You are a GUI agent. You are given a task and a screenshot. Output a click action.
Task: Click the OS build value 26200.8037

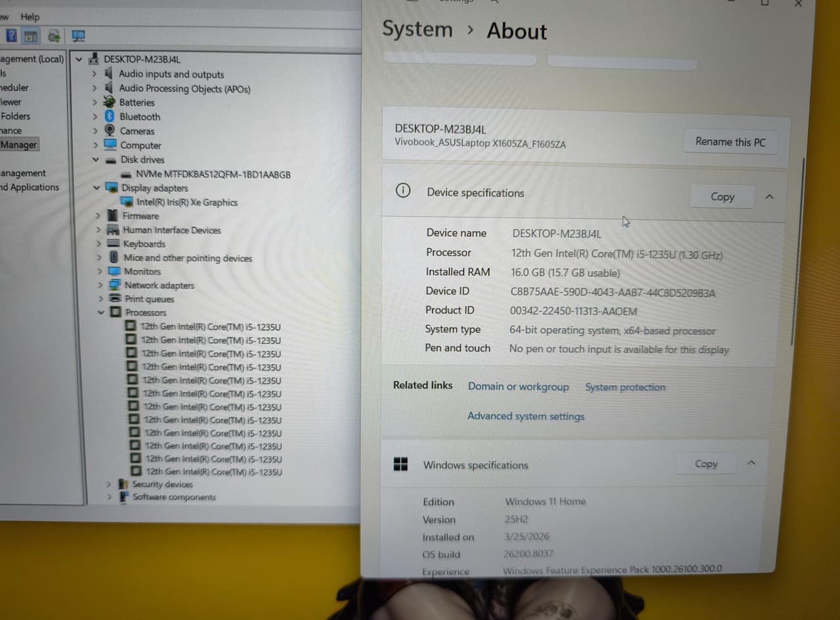pos(528,554)
